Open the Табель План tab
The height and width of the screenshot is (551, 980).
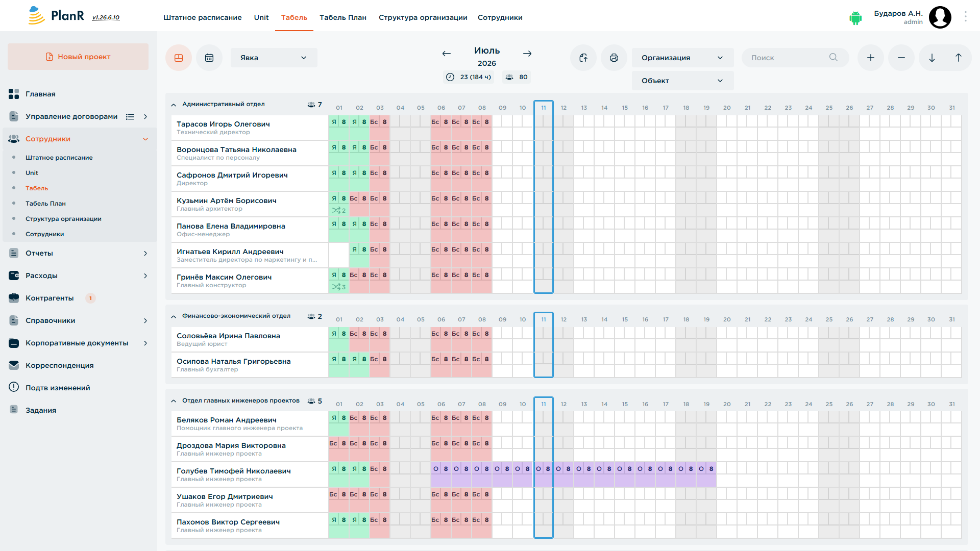point(343,17)
